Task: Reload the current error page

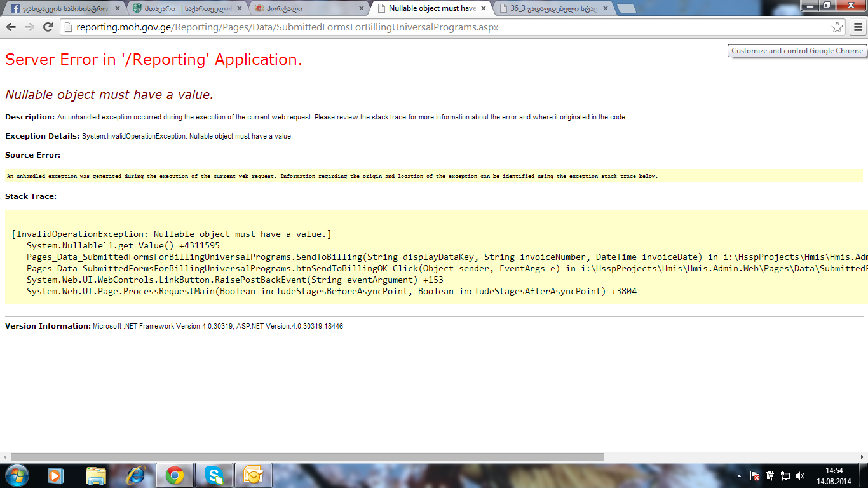Action: tap(48, 27)
